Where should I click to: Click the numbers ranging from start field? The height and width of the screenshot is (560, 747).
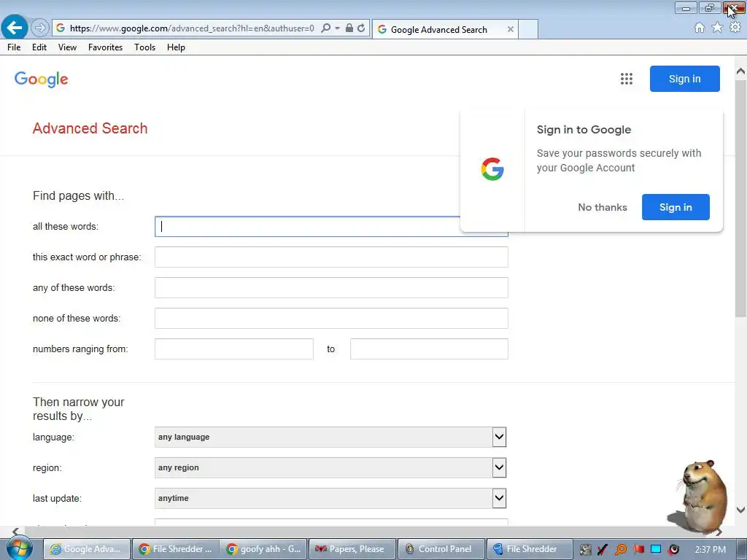[234, 349]
